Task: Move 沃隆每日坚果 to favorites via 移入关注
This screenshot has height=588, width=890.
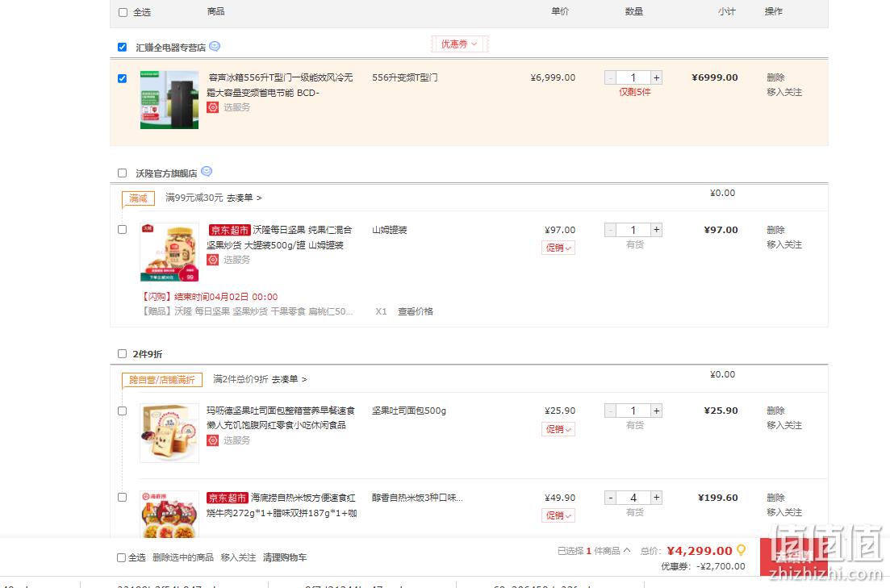Action: click(783, 244)
